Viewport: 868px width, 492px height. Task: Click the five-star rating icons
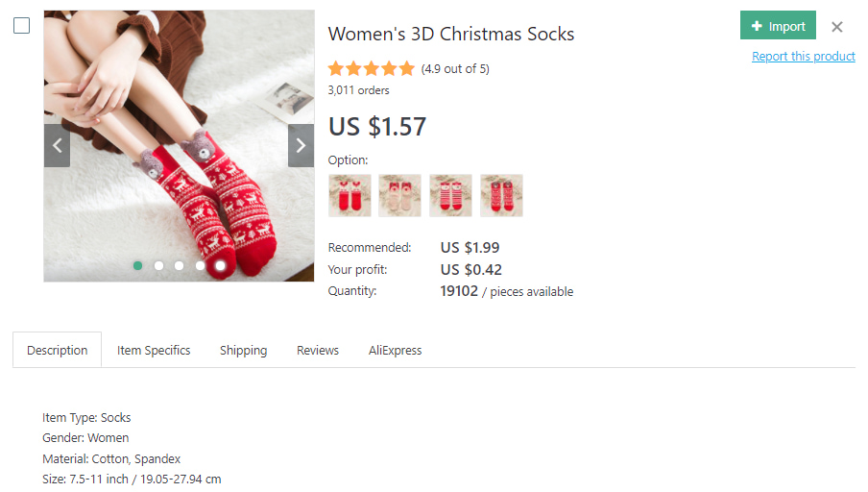371,68
